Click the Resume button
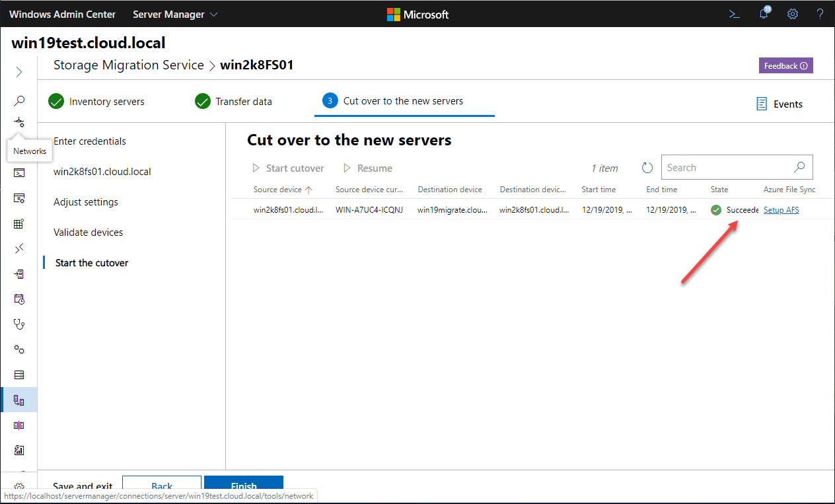 click(368, 168)
